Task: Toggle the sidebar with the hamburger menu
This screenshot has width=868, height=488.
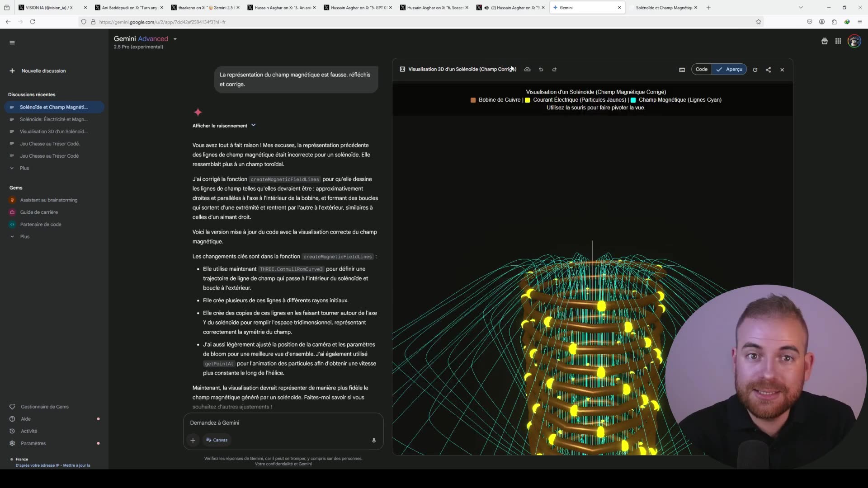Action: 12,42
